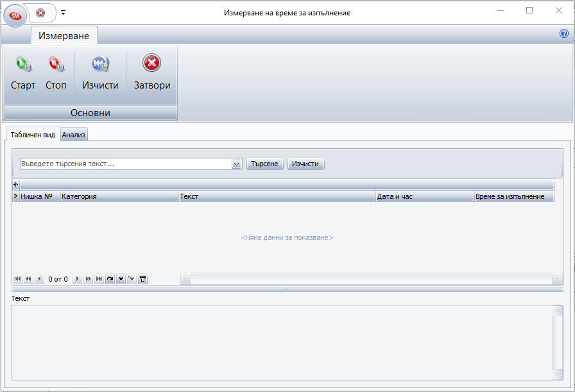Sort by Дата и час column header

pyautogui.click(x=425, y=196)
